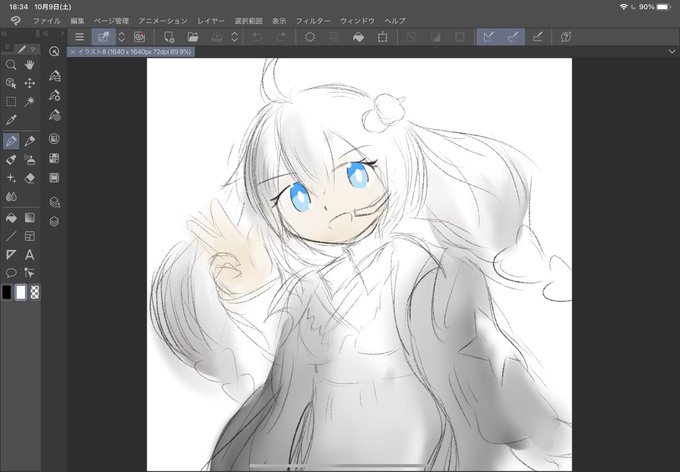Select the rectangular Selection marquee tool

[x=11, y=102]
